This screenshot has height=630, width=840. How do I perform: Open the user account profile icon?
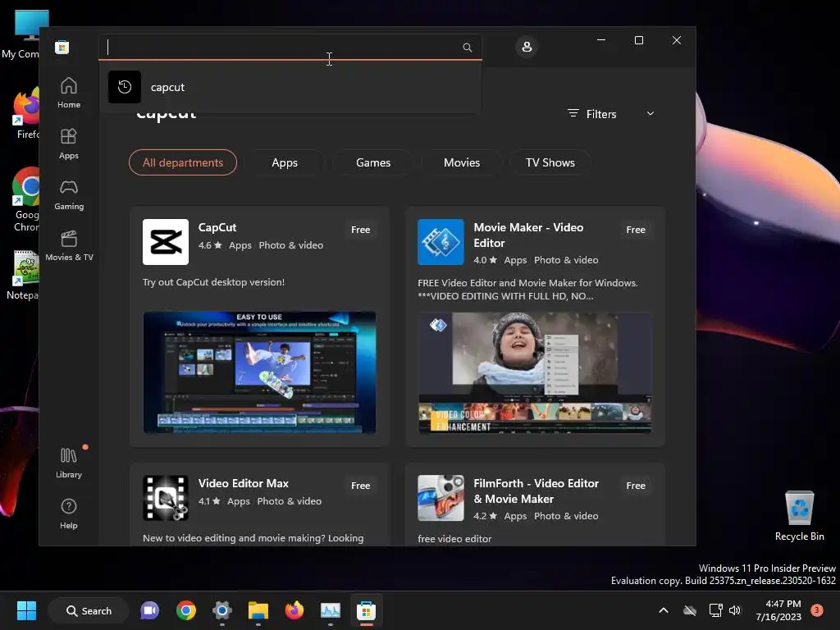527,47
